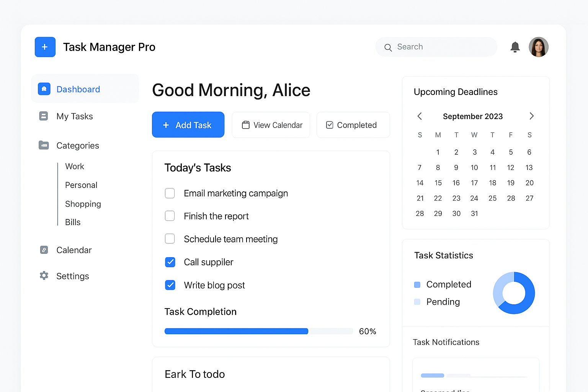Go to next month in calendar
Image resolution: width=588 pixels, height=392 pixels.
click(531, 116)
